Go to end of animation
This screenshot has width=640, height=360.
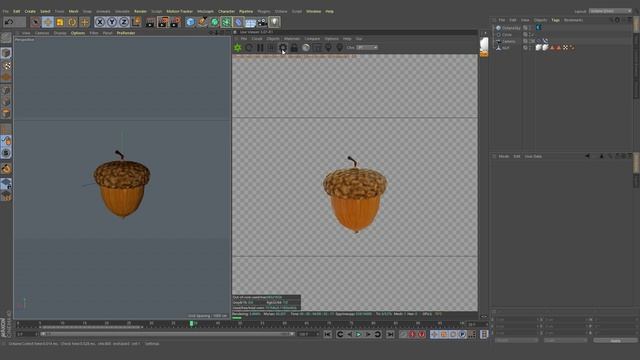[x=390, y=334]
